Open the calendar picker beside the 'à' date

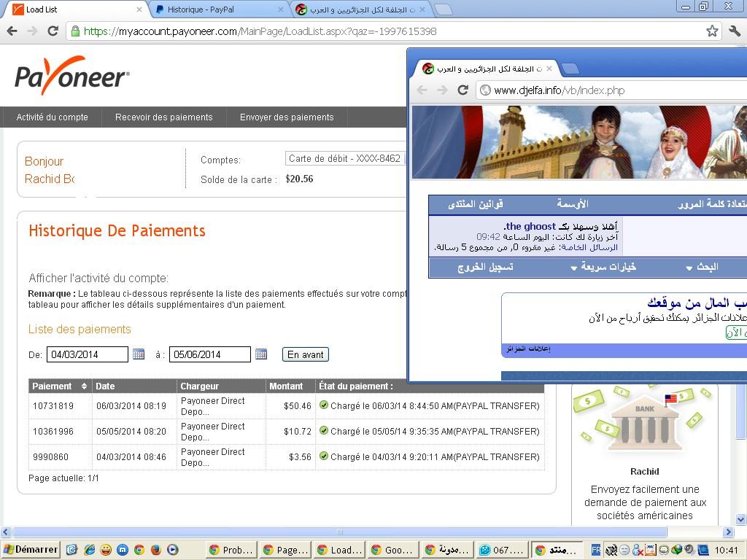pyautogui.click(x=261, y=354)
